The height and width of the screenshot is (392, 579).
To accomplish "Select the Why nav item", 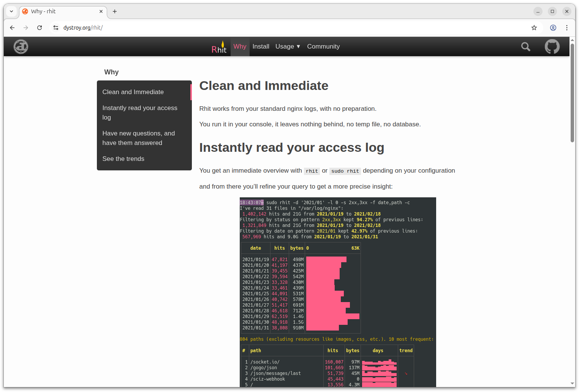I will [240, 47].
